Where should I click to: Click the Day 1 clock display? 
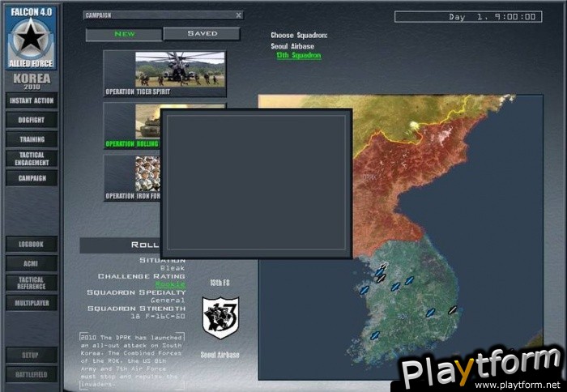point(468,17)
